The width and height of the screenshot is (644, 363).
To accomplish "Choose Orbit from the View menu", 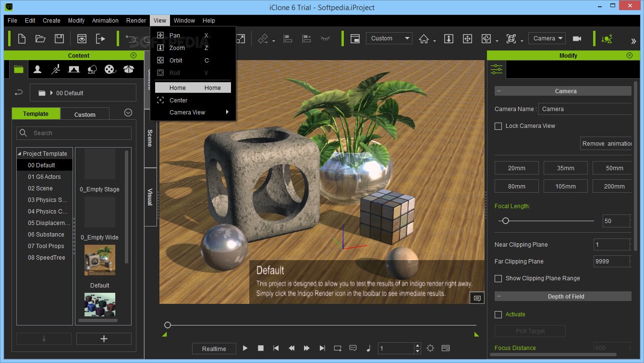I will click(193, 61).
